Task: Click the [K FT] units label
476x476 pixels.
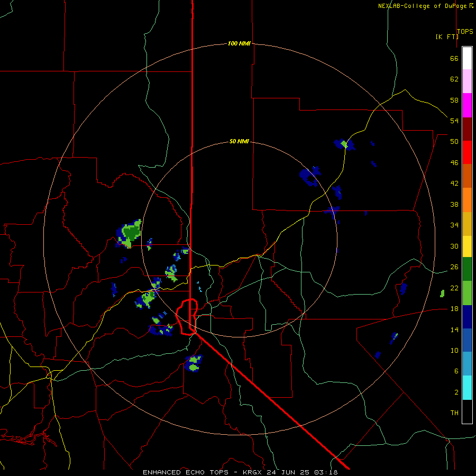Action: click(447, 37)
